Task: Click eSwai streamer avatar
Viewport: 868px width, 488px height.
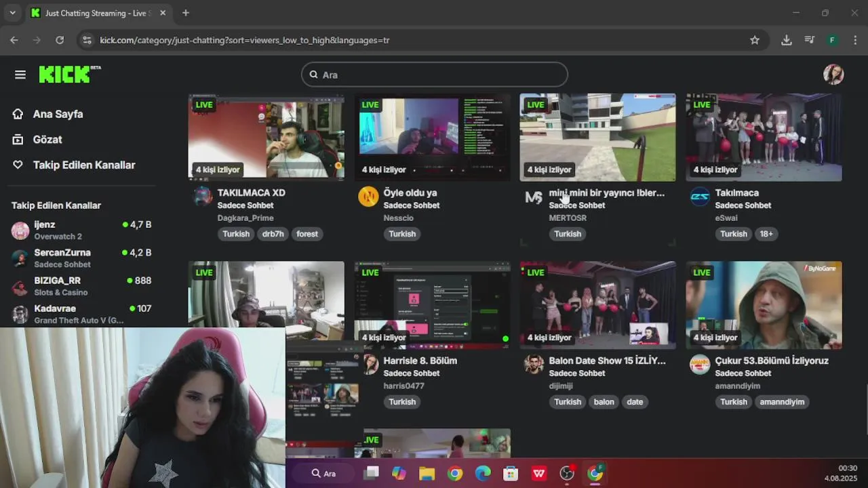Action: pos(700,197)
